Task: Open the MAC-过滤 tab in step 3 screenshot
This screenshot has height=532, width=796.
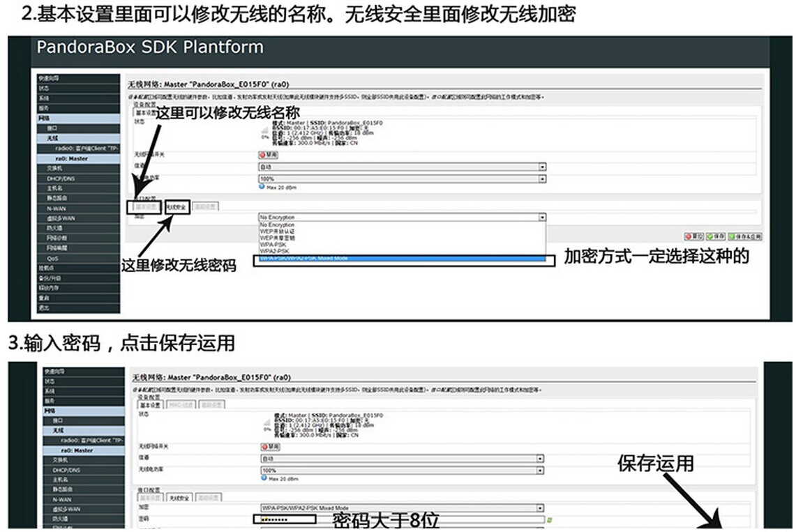Action: click(181, 404)
